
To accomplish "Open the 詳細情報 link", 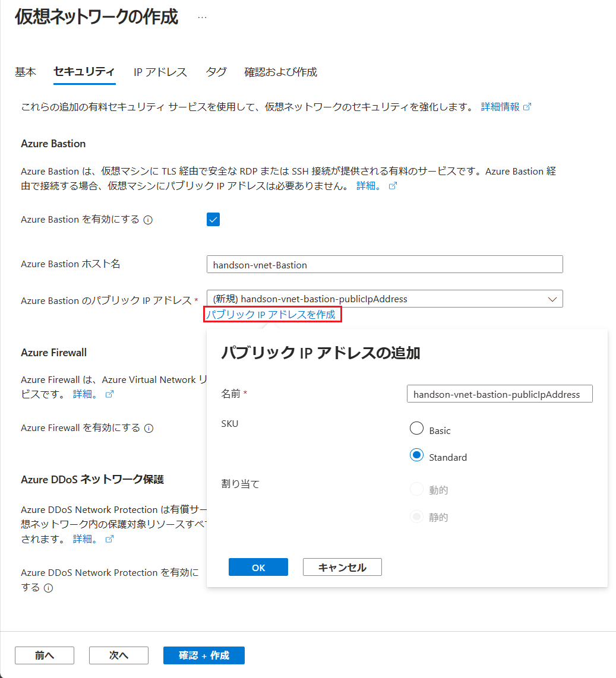I will point(501,107).
